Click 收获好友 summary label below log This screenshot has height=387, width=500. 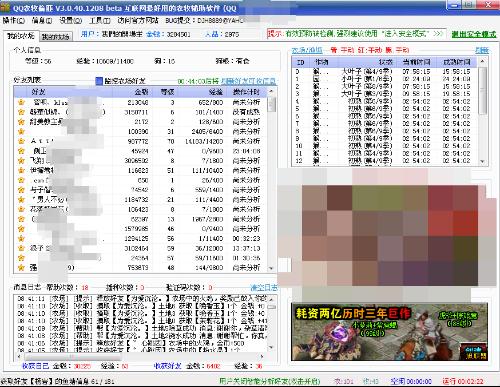click(167, 366)
